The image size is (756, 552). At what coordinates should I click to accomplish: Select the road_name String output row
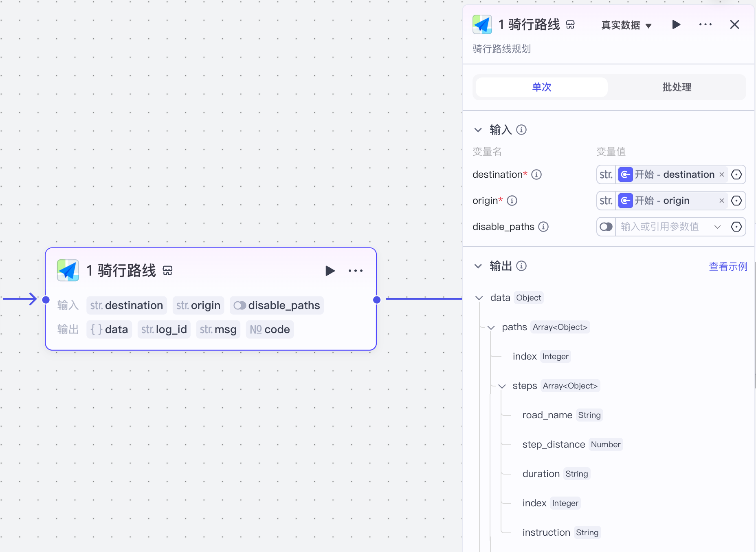562,415
